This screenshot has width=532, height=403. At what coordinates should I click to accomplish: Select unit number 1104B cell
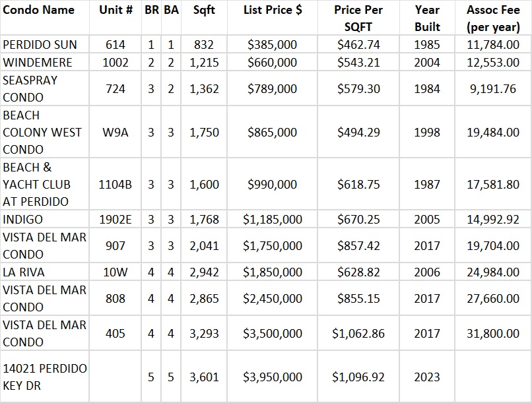[x=115, y=185]
